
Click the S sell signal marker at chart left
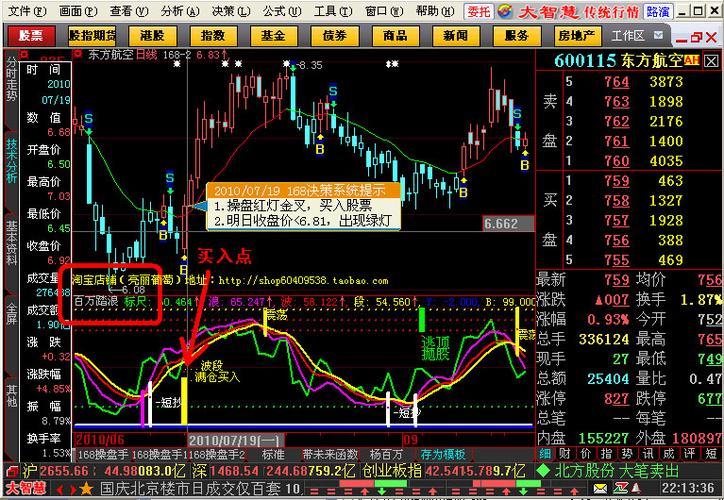pyautogui.click(x=89, y=119)
